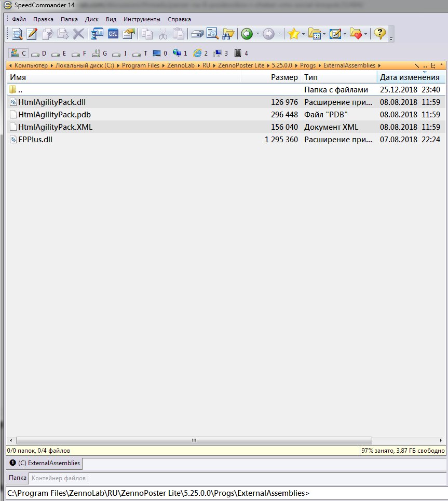The height and width of the screenshot is (501, 448).
Task: Expand toolbar overflow options arrow
Action: pyautogui.click(x=391, y=39)
